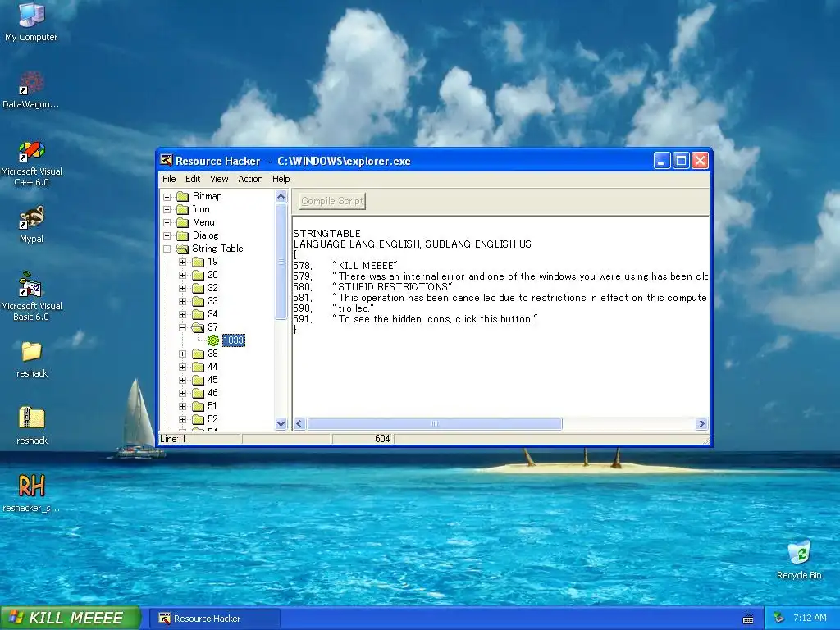Select tree folder 33
The height and width of the screenshot is (630, 840).
click(212, 301)
